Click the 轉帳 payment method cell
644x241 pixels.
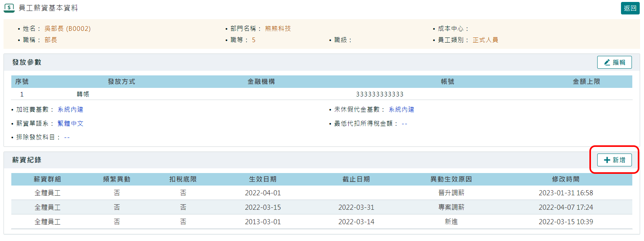(x=83, y=95)
